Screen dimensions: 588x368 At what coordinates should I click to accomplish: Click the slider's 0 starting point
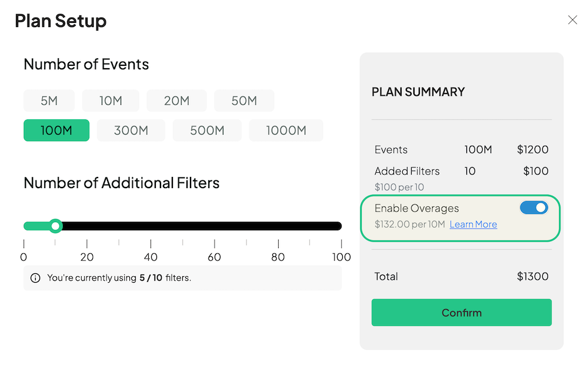(25, 226)
